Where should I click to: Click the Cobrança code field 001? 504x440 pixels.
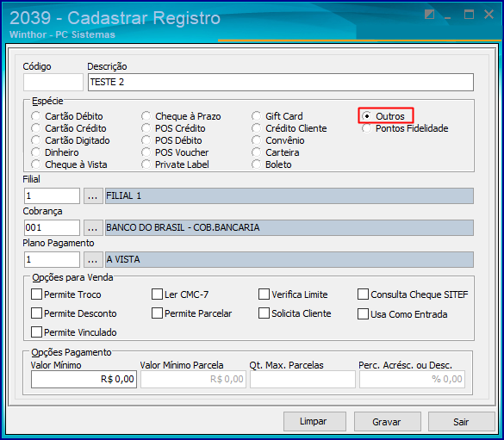tap(52, 227)
